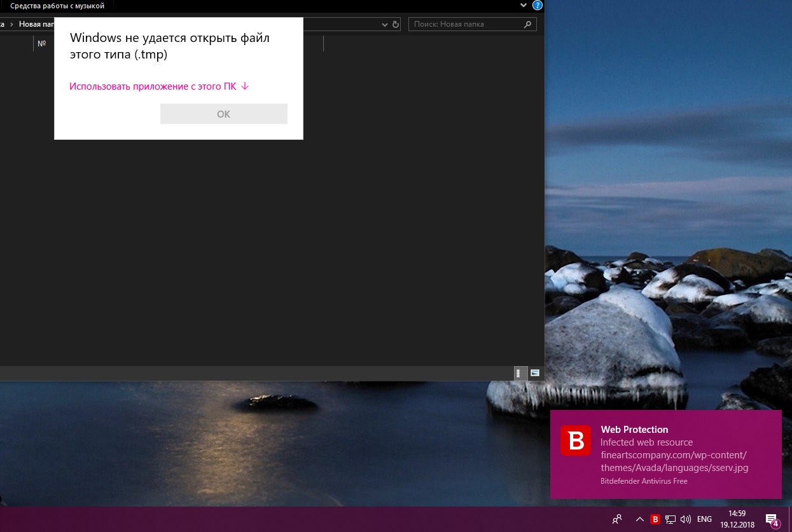
Task: Click 'Использовать приложение с этого ПК' link
Action: [158, 86]
